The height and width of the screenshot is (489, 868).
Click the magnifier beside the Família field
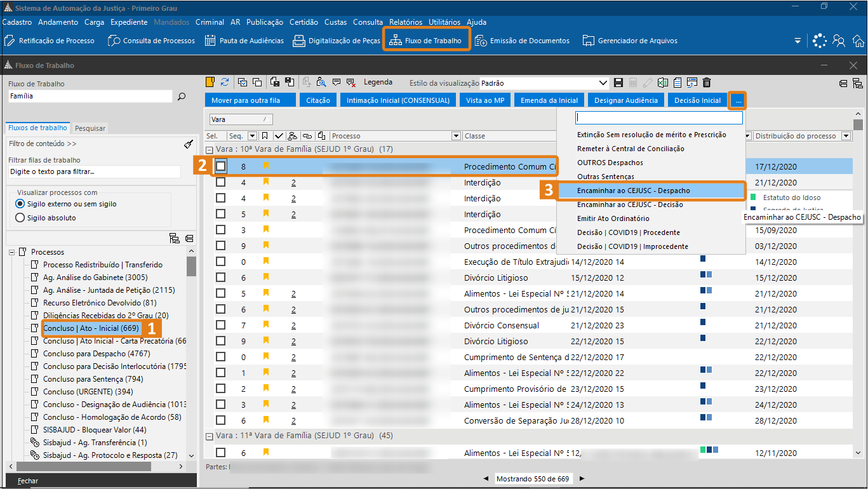[x=182, y=97]
